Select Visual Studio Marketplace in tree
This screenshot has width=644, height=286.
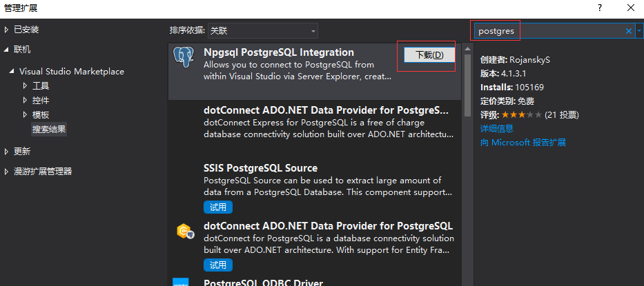(x=72, y=72)
